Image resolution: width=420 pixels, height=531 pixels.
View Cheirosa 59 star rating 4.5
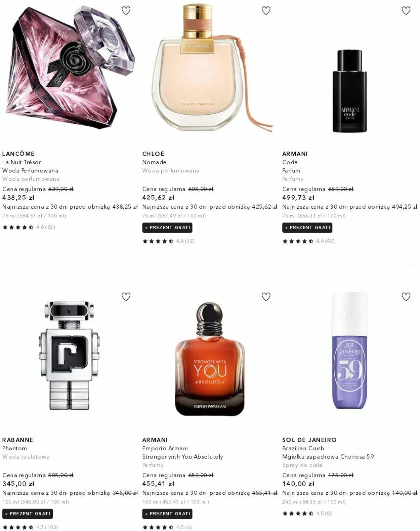coord(307,513)
